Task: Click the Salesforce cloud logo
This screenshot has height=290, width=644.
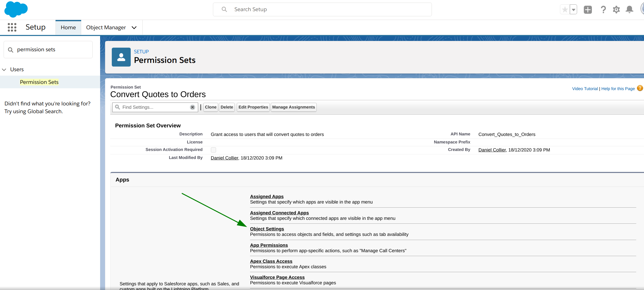Action: coord(16,9)
